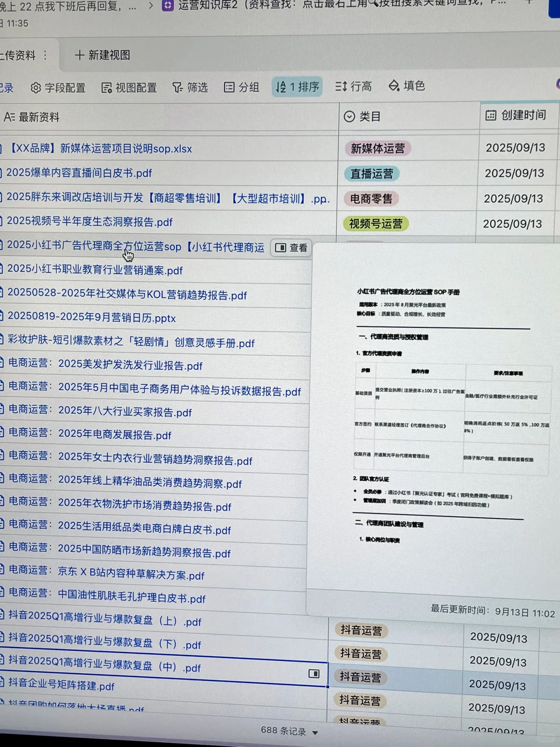
Task: Open 视图配置 view settings
Action: (x=129, y=88)
